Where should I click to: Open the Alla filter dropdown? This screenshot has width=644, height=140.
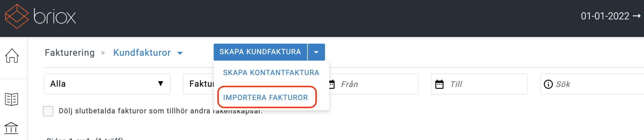tap(107, 84)
